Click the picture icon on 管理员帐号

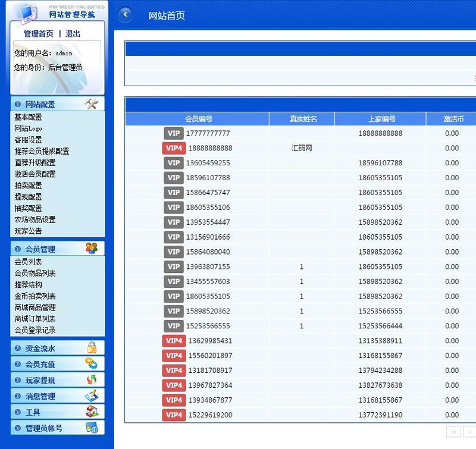click(91, 428)
